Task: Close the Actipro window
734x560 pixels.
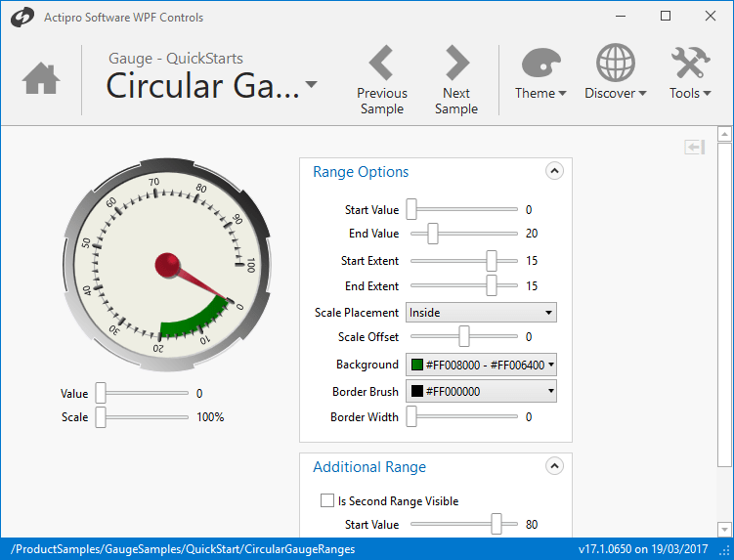Action: tap(711, 16)
